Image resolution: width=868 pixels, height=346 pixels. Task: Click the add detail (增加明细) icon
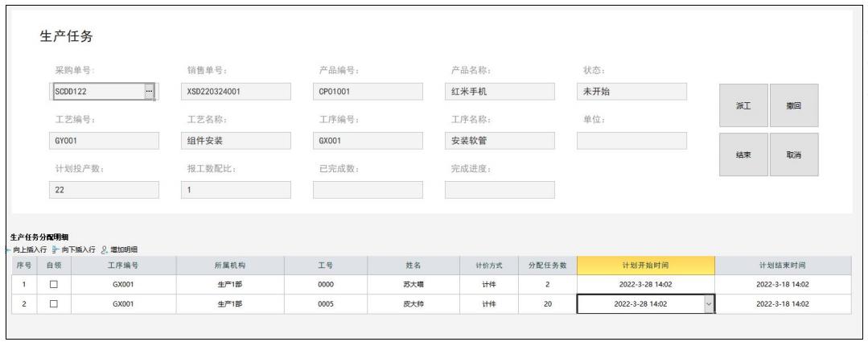pyautogui.click(x=104, y=249)
